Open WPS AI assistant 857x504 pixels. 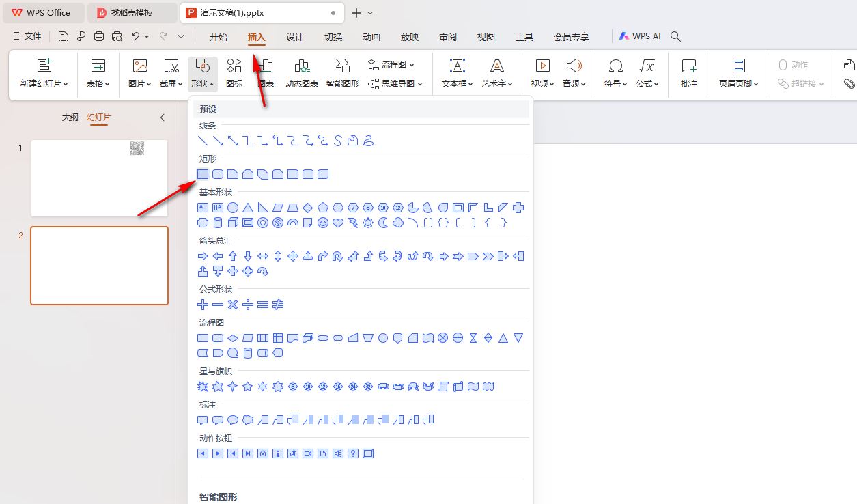click(x=639, y=36)
